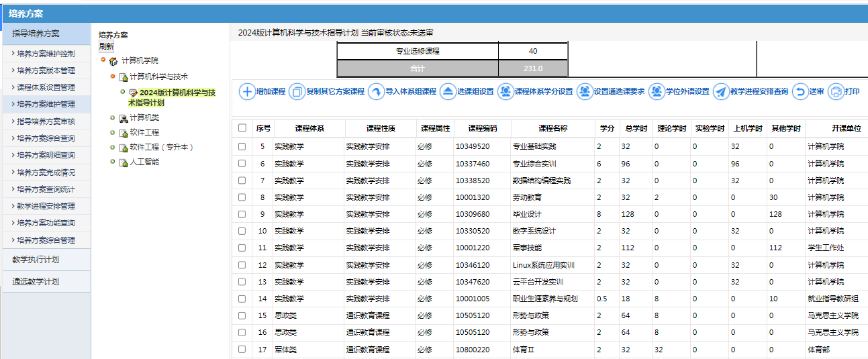The width and height of the screenshot is (868, 359).
Task: Click the 就业指导教研组 cell
Action: 833,299
